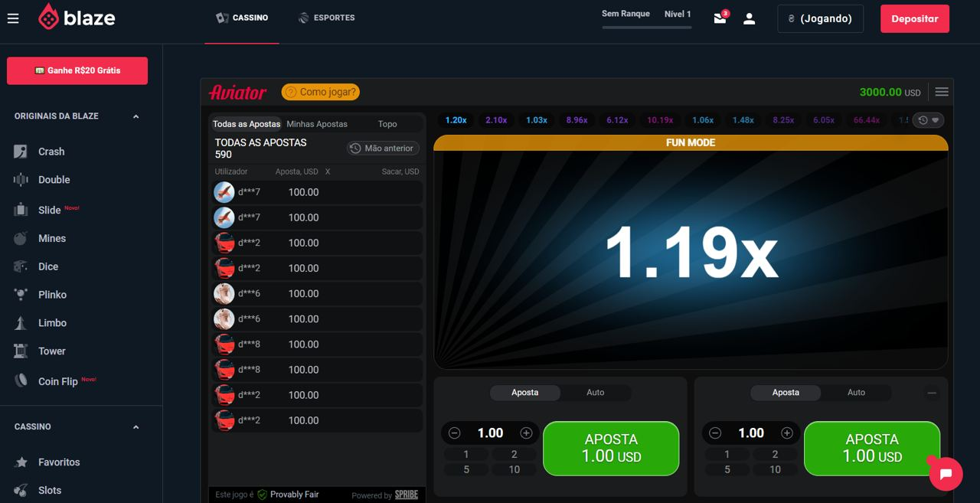Screen dimensions: 980x503
Task: Switch to the Topo tab
Action: click(x=387, y=124)
